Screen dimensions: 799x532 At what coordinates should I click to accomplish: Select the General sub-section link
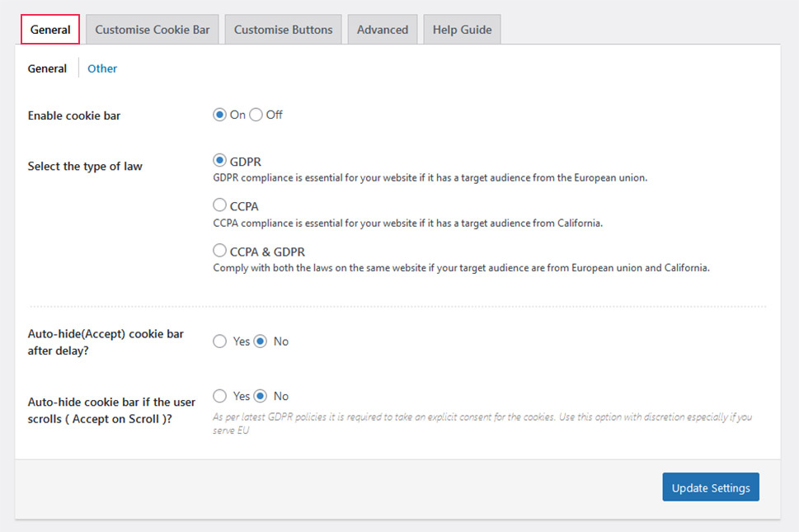[47, 68]
